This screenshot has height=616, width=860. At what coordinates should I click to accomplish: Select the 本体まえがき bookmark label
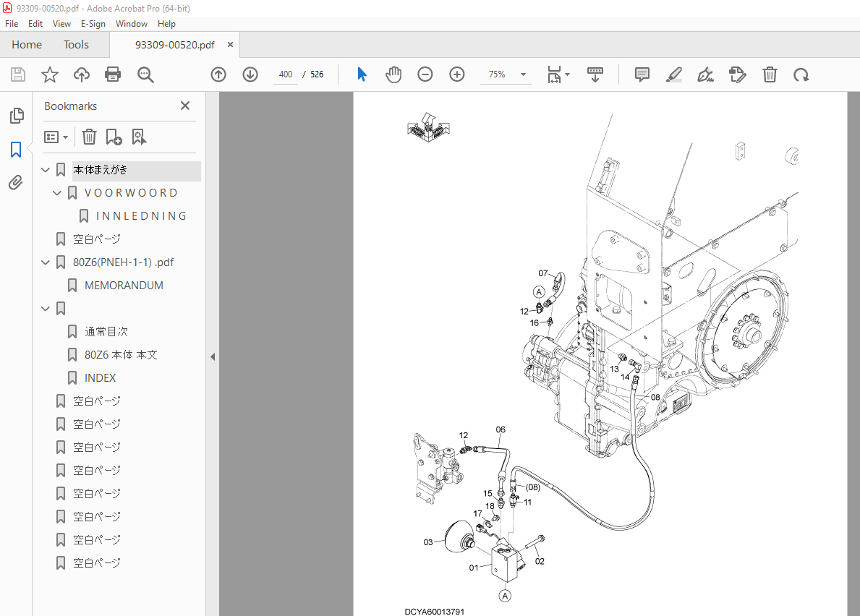click(101, 170)
